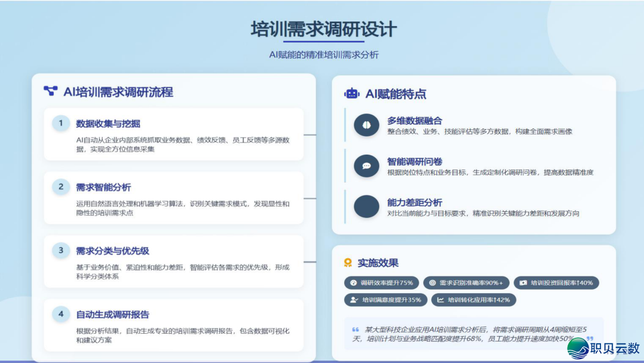Image resolution: width=644 pixels, height=363 pixels.
Task: Click description 根据岗位特点和业务目标，生成定制化调研问卷
Action: (490, 173)
